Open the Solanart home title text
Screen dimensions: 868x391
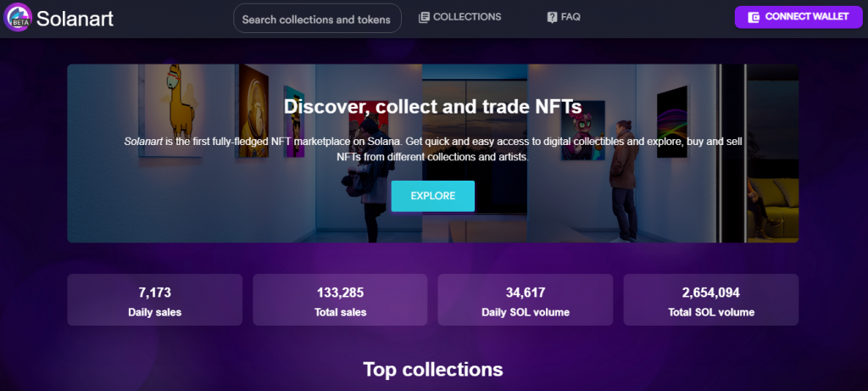click(x=75, y=19)
